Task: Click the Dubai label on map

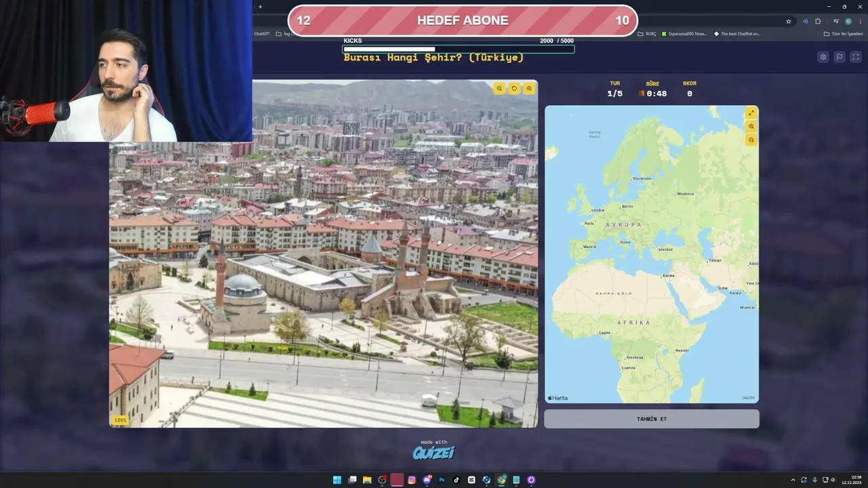Action: (x=723, y=288)
